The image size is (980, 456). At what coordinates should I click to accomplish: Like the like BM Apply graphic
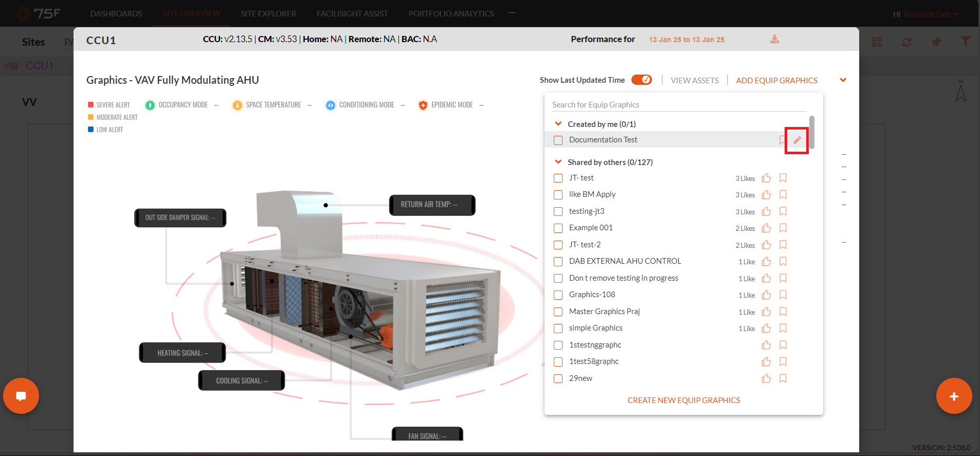coord(766,195)
